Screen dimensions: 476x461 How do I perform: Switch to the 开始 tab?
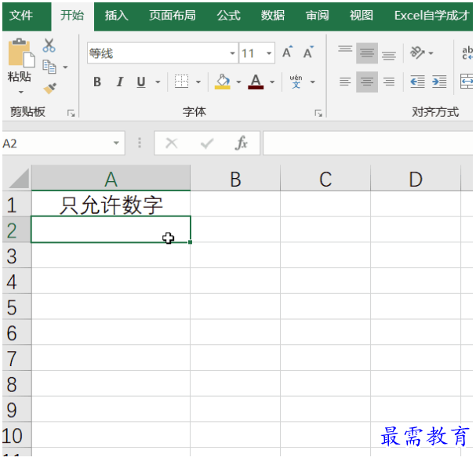pos(72,15)
